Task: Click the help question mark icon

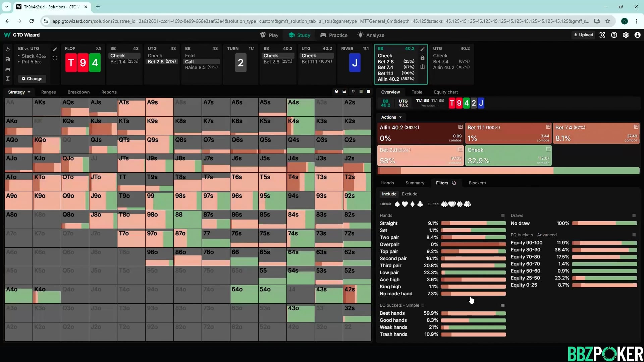Action: click(x=614, y=35)
